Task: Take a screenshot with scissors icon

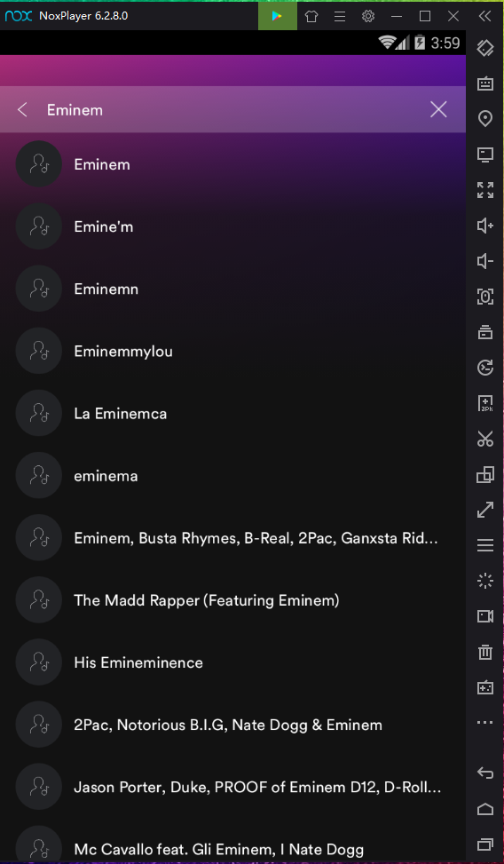Action: coord(484,439)
